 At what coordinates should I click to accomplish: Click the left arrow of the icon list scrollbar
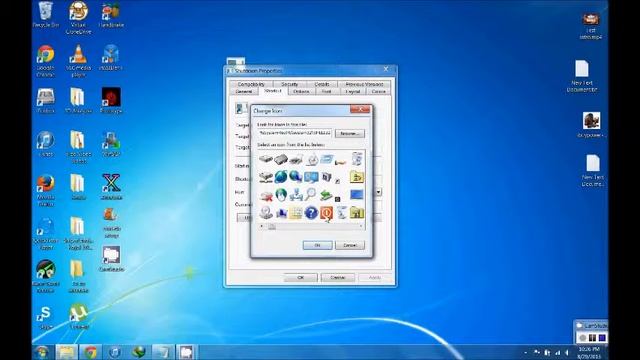262,226
